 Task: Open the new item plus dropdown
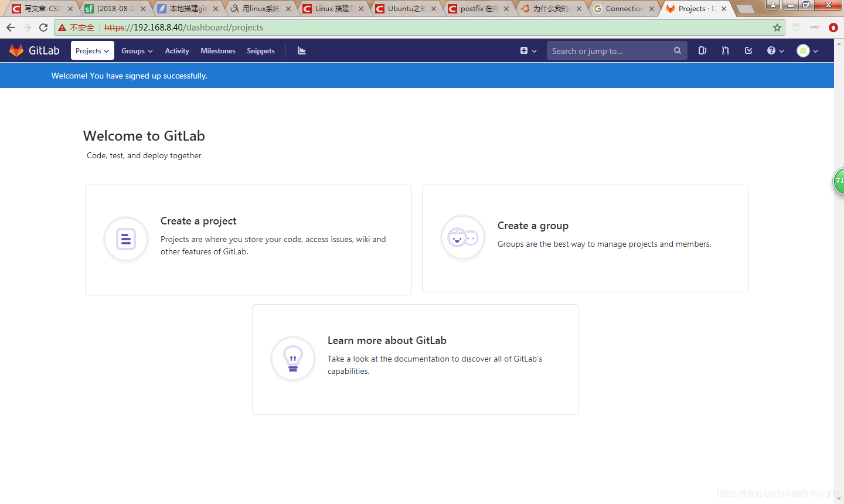point(528,51)
